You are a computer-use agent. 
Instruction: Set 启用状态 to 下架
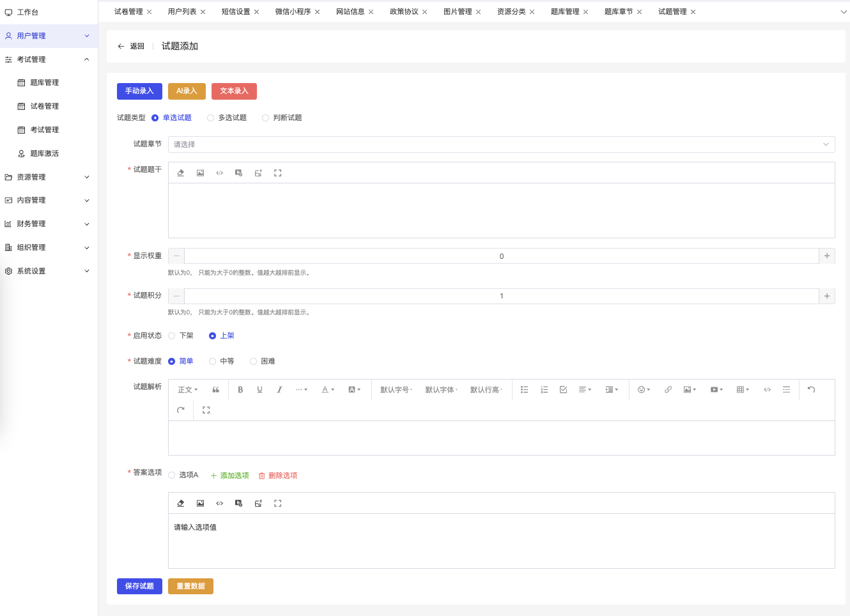172,336
